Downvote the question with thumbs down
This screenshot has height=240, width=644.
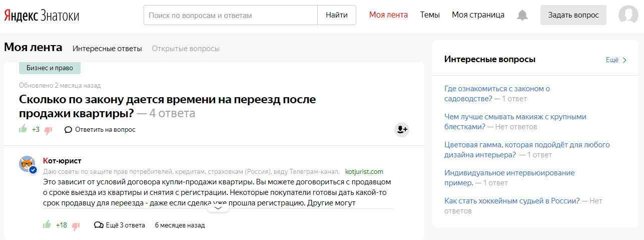coord(49,130)
